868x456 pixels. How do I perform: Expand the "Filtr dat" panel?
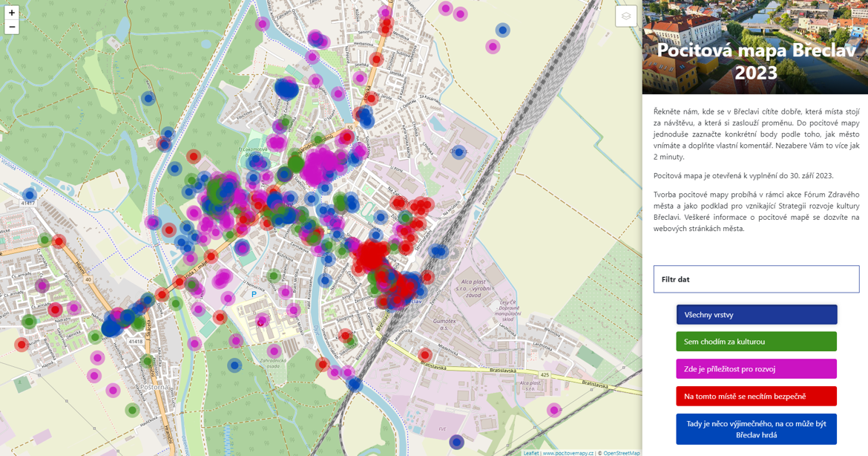point(754,279)
